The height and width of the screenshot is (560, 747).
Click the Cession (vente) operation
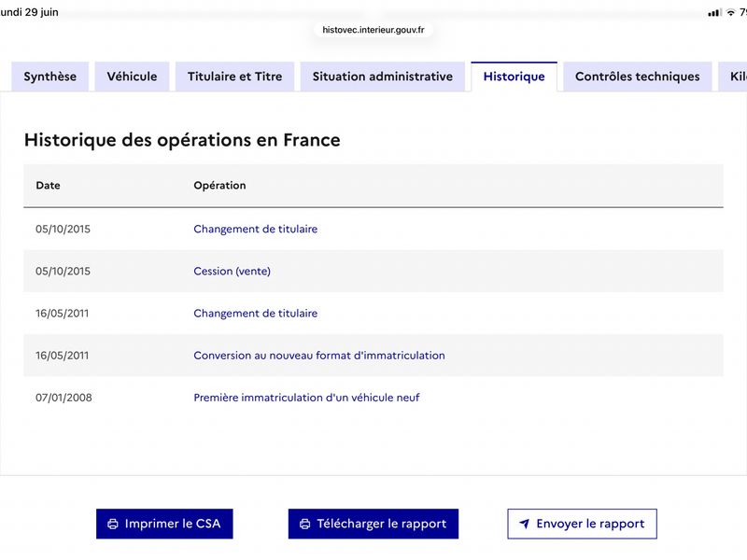pos(232,271)
